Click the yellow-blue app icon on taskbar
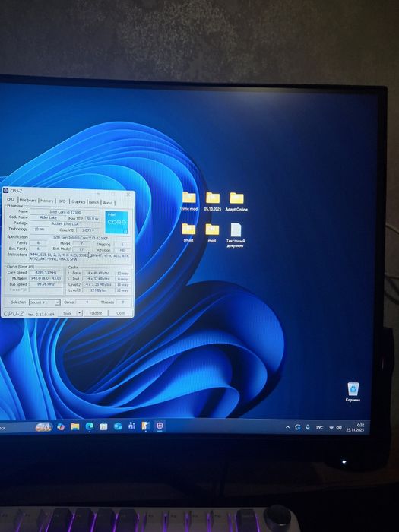The height and width of the screenshot is (532, 399). click(x=146, y=426)
